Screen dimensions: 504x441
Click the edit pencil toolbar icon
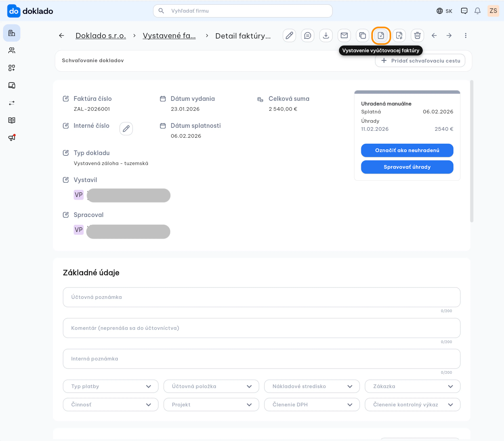point(289,36)
